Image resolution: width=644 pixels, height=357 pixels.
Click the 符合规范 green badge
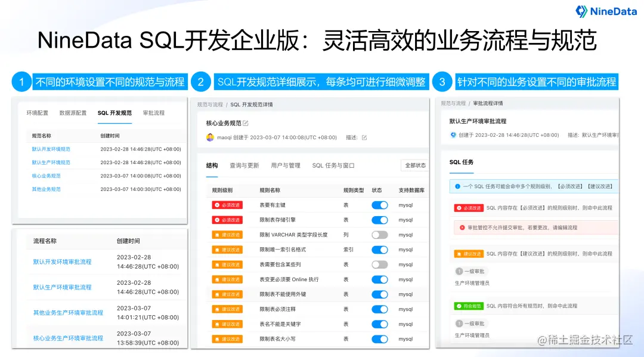point(469,306)
